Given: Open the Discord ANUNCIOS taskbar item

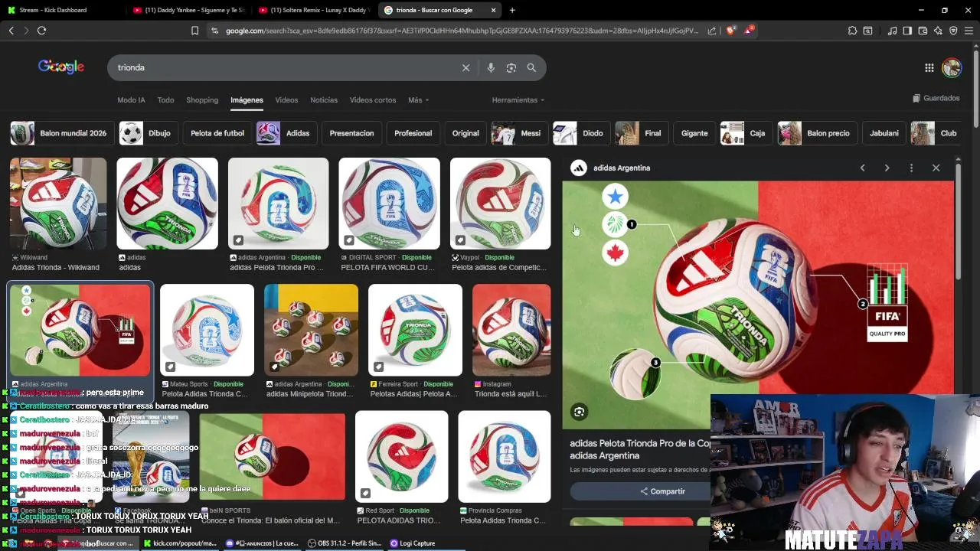Looking at the screenshot, I should (262, 543).
